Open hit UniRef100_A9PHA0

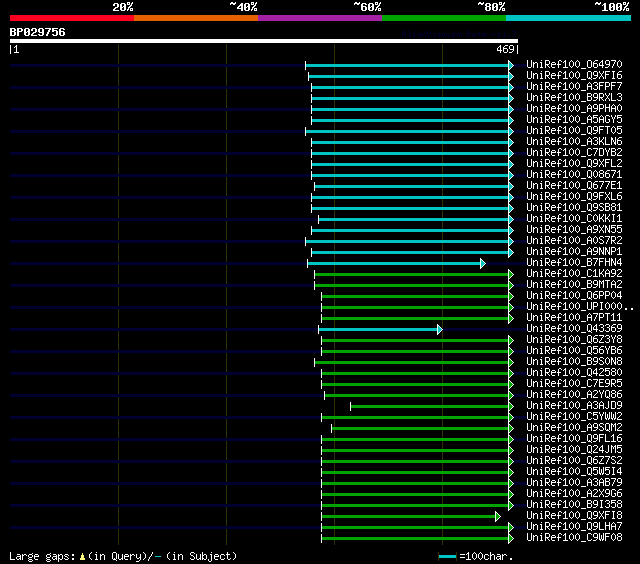574,109
